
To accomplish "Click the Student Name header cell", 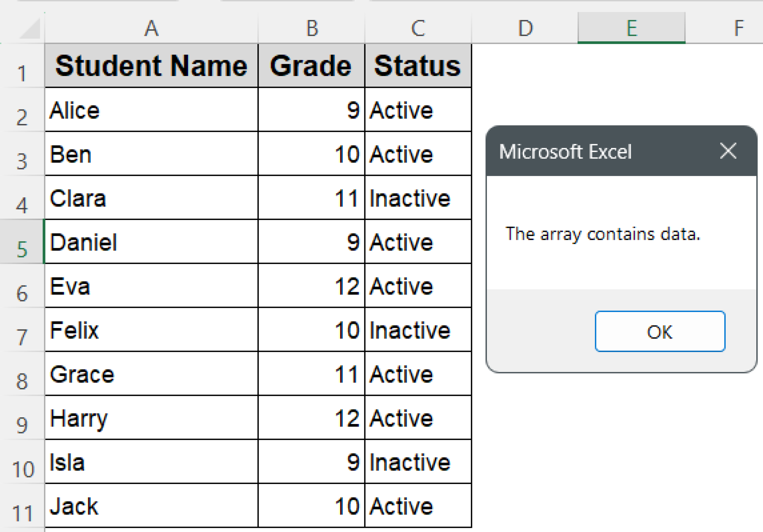I will click(x=151, y=66).
